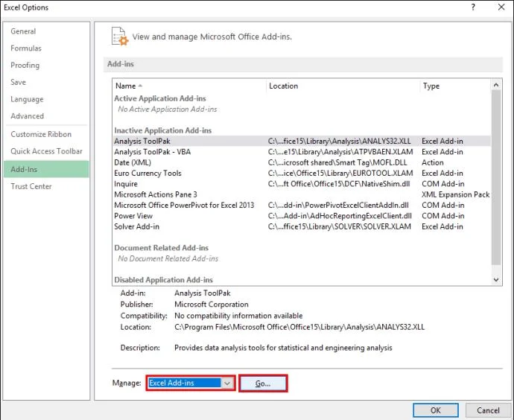
Task: Close the Excel Options dialog
Action: 501,7
